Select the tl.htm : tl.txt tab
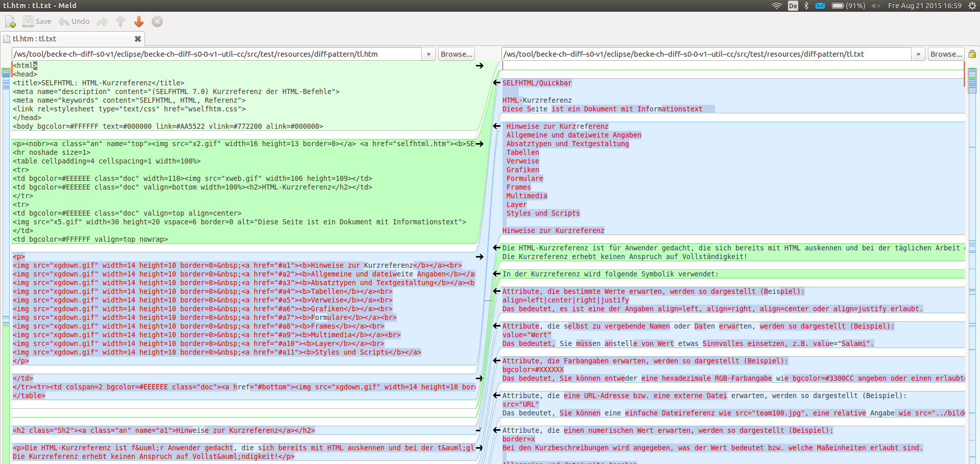 tap(73, 39)
